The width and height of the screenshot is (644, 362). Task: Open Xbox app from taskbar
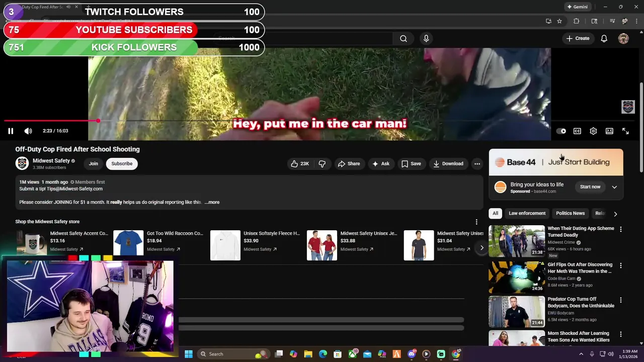[353, 354]
